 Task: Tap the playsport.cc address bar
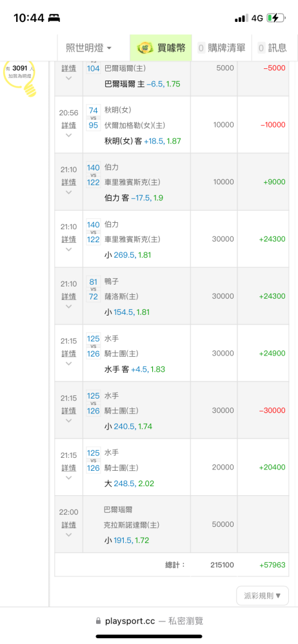[x=149, y=621]
